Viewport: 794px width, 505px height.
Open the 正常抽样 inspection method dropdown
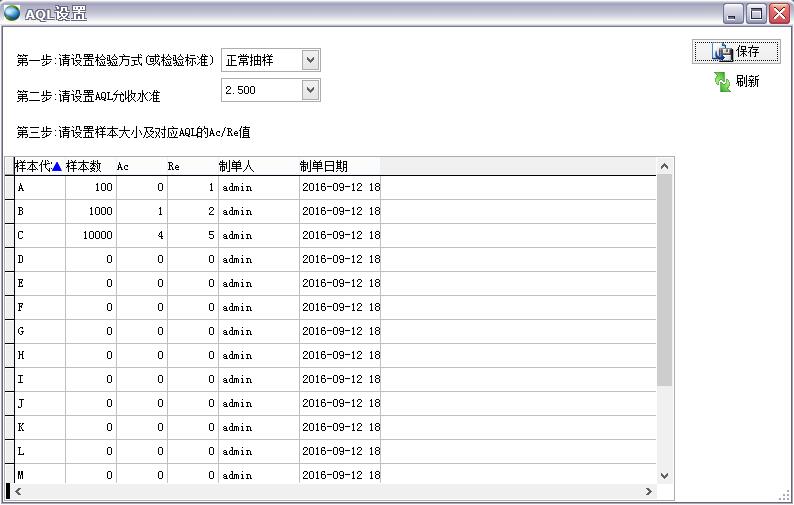[x=310, y=60]
